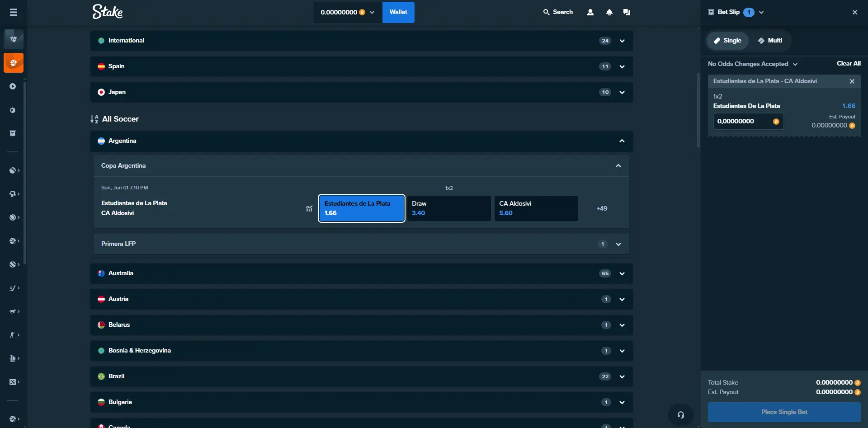Click the Wallet button
This screenshot has width=868, height=428.
[x=398, y=12]
